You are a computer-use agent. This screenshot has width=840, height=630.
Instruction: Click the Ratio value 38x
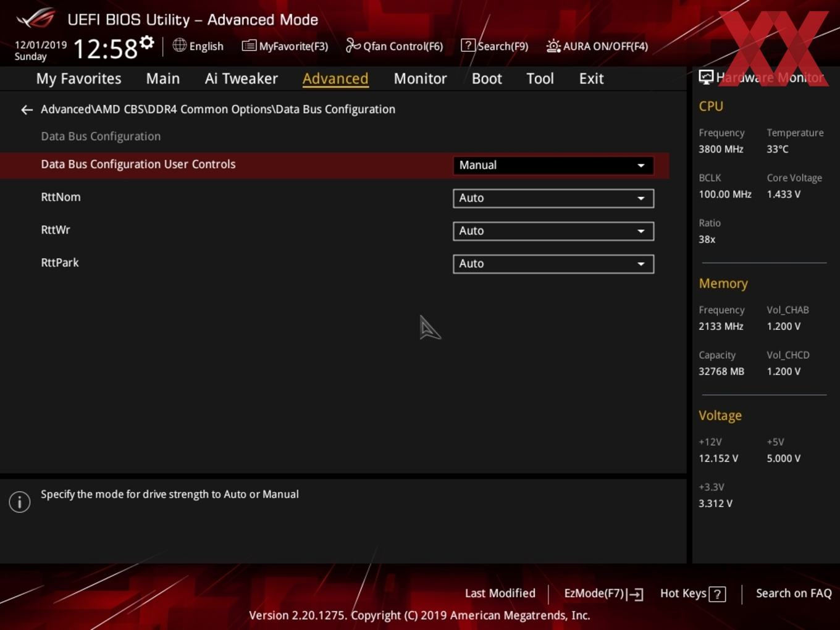pos(707,240)
